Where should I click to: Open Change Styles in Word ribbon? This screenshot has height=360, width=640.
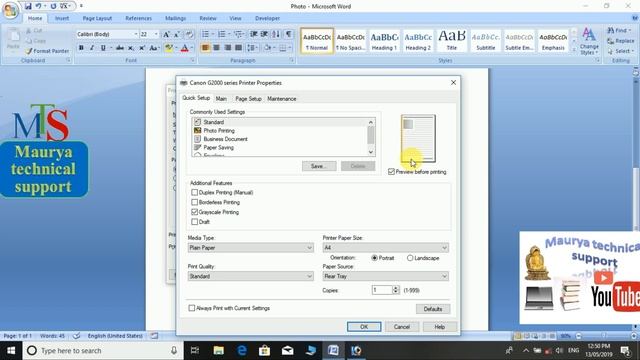[589, 42]
